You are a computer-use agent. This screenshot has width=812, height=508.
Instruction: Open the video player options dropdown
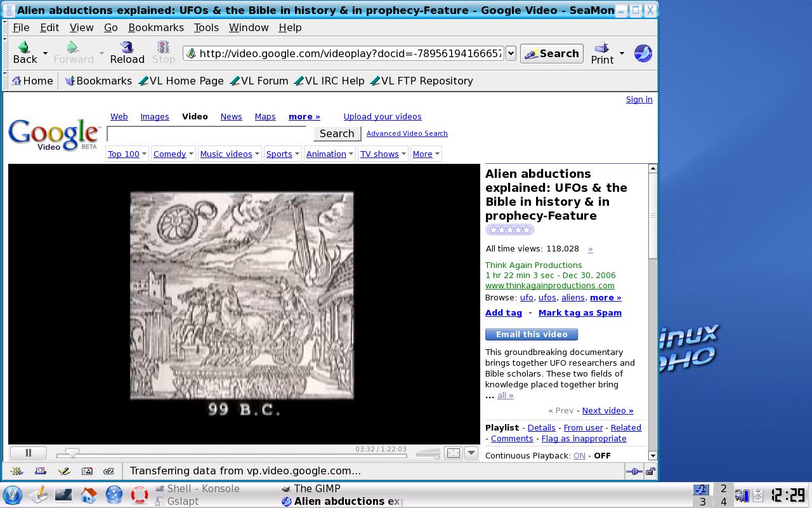coord(471,453)
